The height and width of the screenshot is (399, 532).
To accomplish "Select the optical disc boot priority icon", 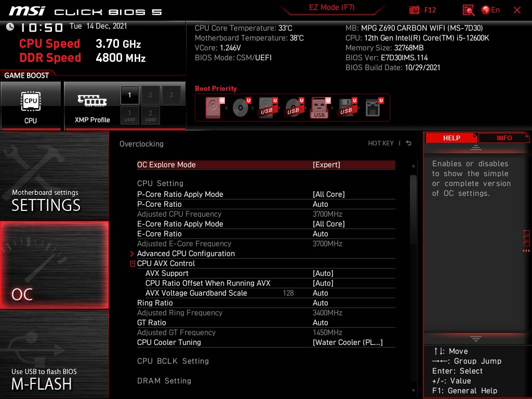I will point(242,108).
